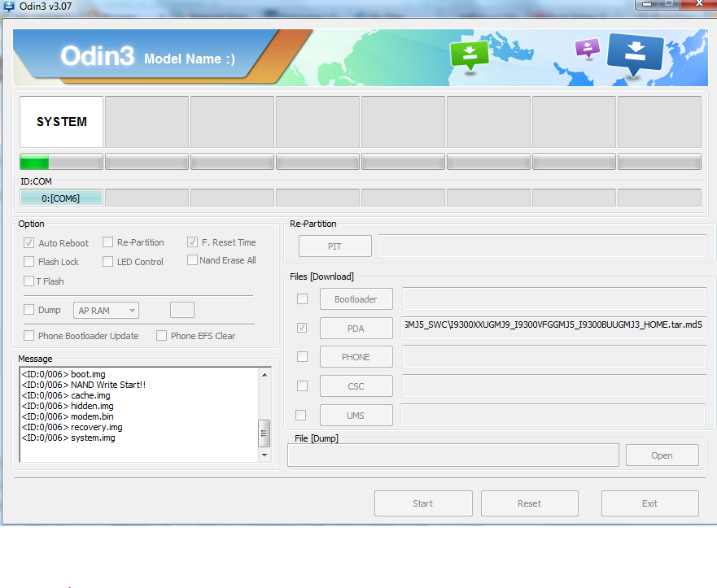Click the Open button for File Dump
Screen dimensions: 717x588
(x=662, y=455)
